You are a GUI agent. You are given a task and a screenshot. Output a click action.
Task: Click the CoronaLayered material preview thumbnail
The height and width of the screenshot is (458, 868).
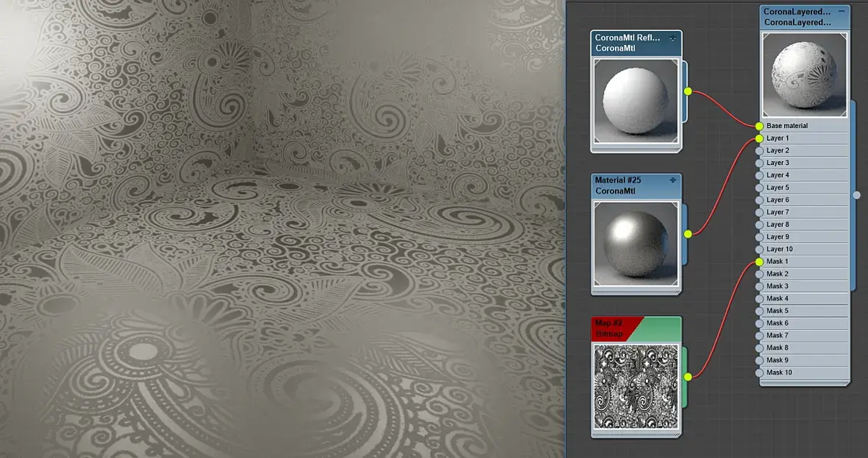point(804,75)
